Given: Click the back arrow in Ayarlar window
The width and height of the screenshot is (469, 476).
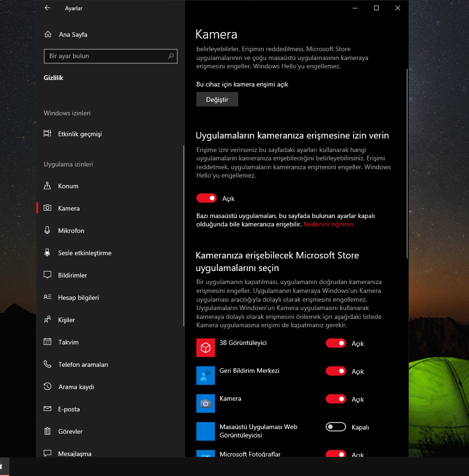Looking at the screenshot, I should pos(47,8).
